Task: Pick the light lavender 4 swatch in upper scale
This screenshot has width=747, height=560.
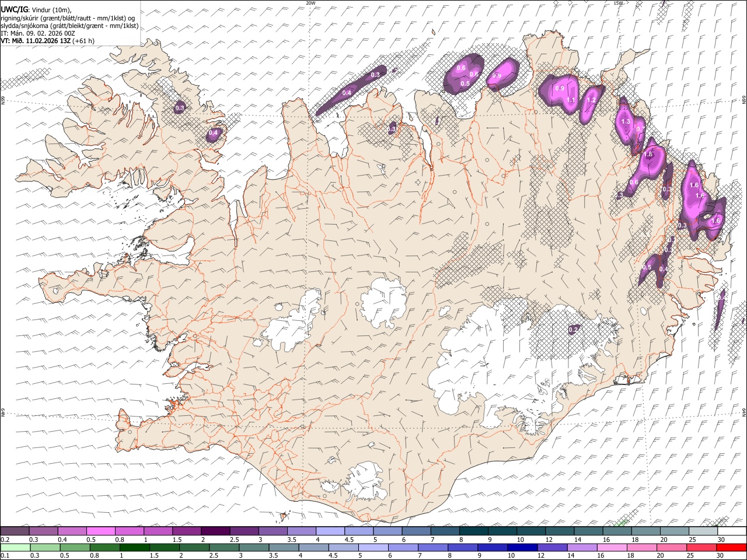Action: pyautogui.click(x=330, y=531)
